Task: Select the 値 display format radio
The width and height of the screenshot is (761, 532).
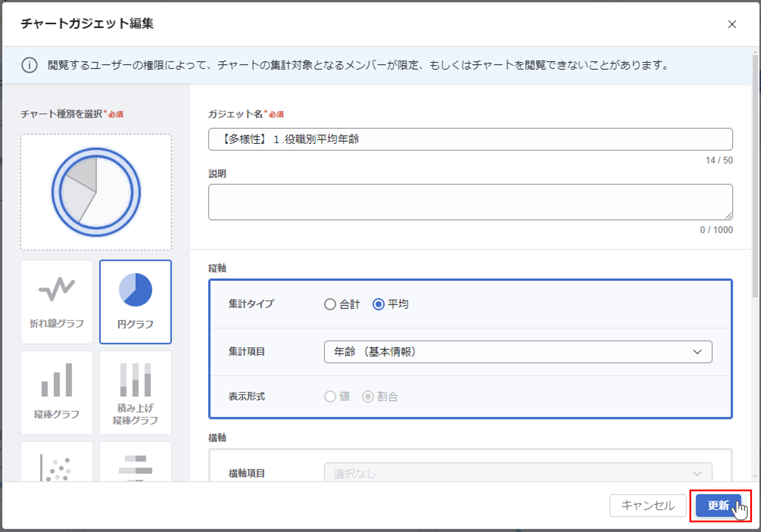Action: click(x=330, y=396)
